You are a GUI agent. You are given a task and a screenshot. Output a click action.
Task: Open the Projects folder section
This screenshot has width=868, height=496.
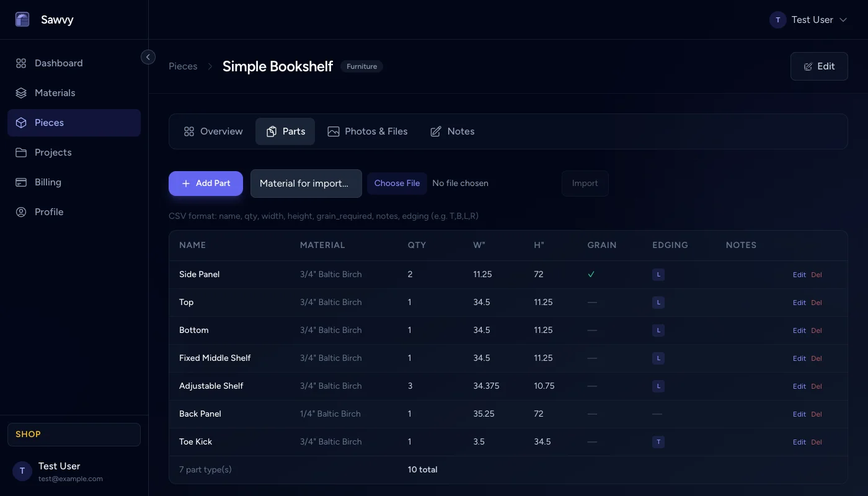coord(53,153)
